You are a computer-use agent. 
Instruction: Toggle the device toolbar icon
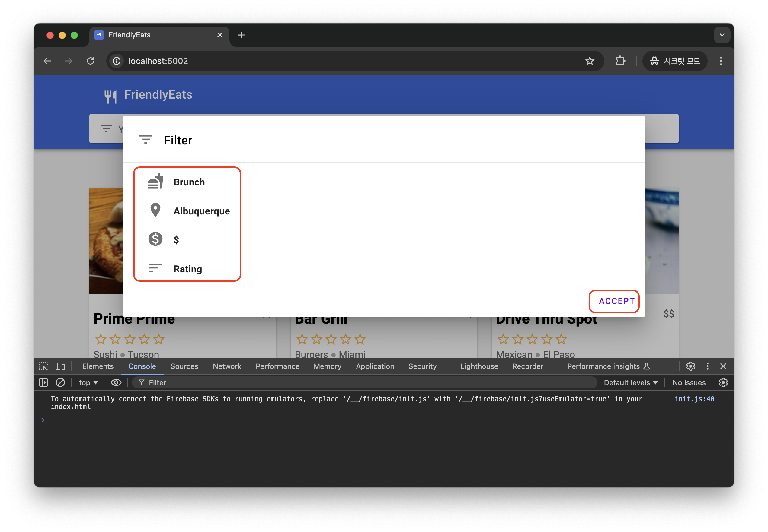pyautogui.click(x=60, y=366)
